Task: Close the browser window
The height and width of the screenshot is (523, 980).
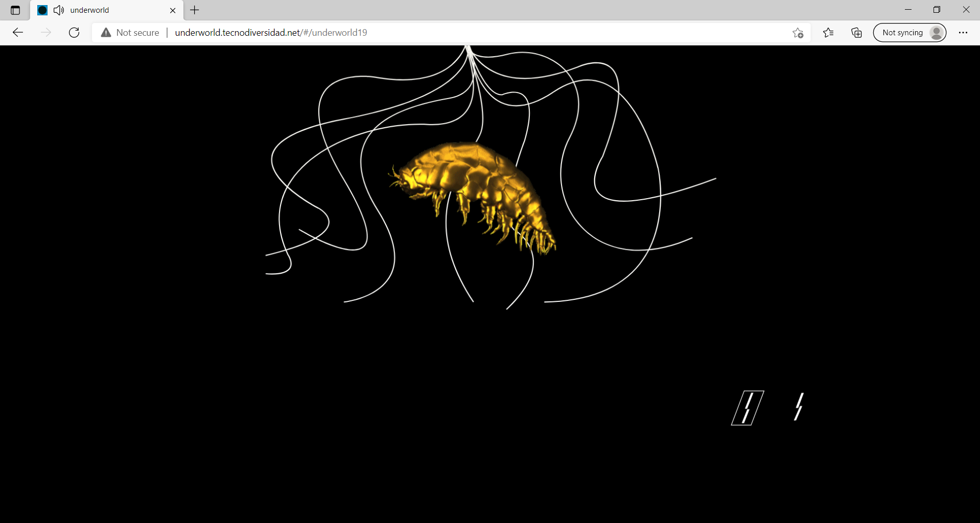Action: point(966,10)
